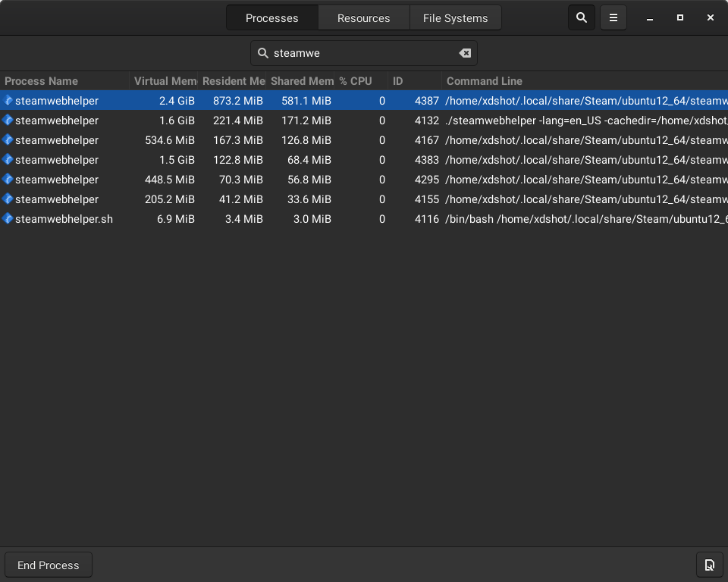
Task: Click the 2.4 GiB virtual memory cell
Action: tap(177, 101)
